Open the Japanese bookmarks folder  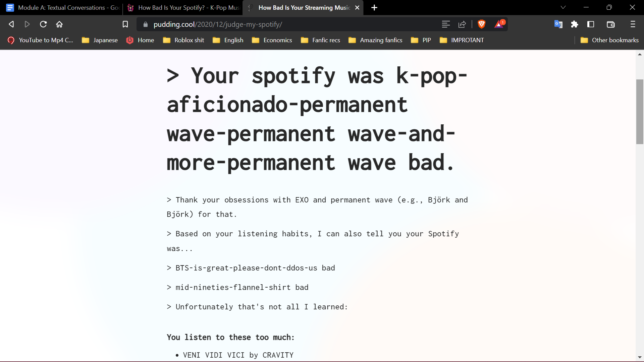pos(100,40)
